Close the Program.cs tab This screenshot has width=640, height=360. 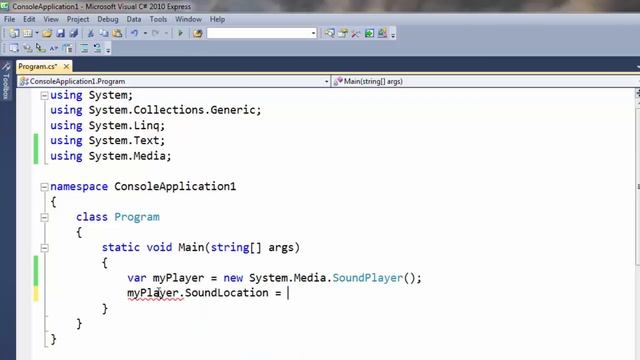(66, 66)
